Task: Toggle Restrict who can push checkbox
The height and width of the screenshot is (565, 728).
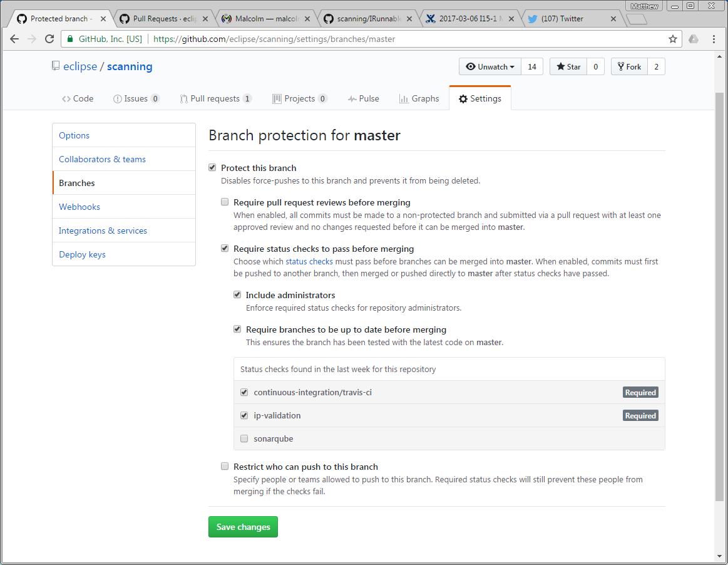Action: point(225,467)
